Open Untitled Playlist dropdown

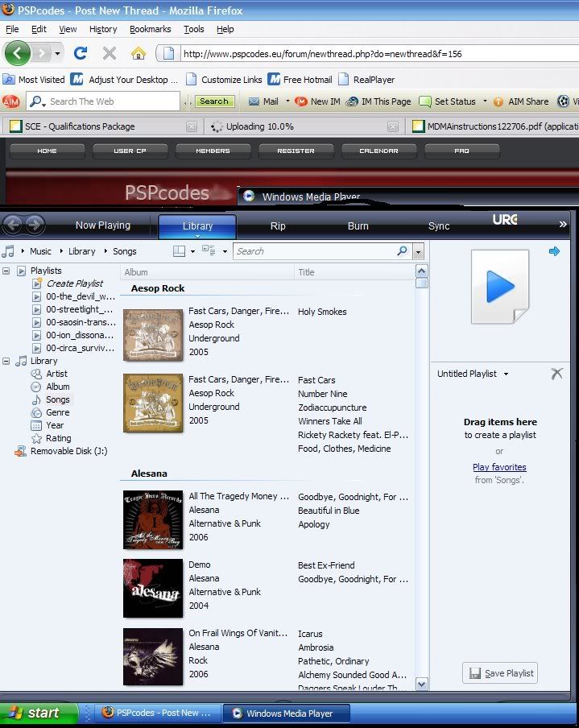pyautogui.click(x=506, y=374)
